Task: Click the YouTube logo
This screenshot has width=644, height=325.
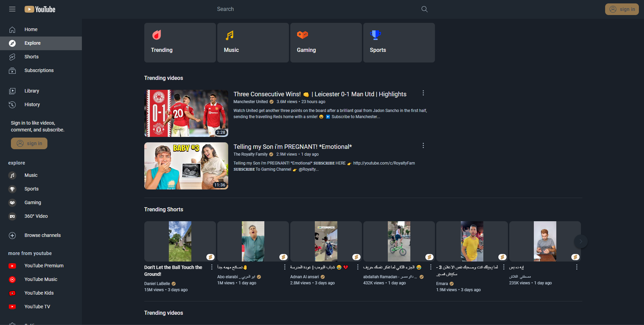Action: 40,9
